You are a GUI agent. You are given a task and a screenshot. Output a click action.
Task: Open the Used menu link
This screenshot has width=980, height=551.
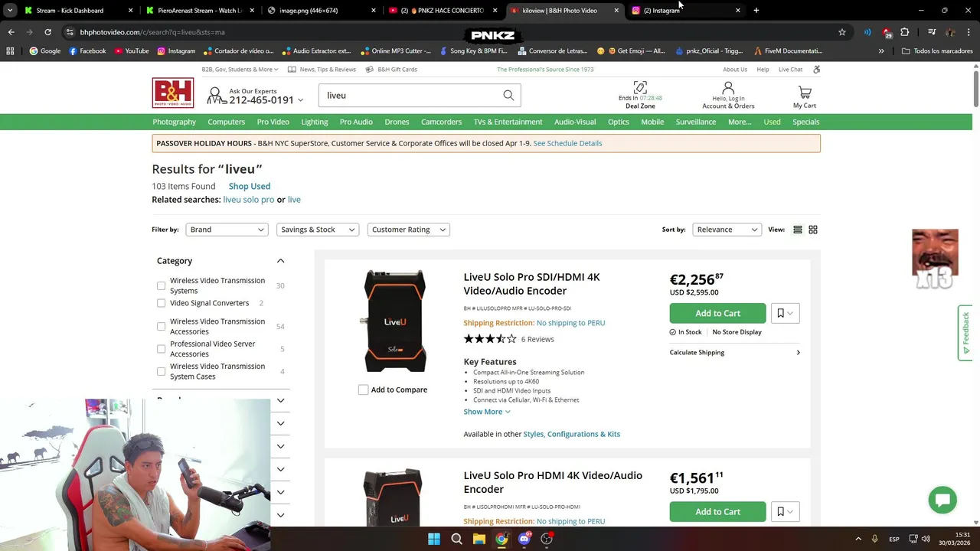(772, 122)
